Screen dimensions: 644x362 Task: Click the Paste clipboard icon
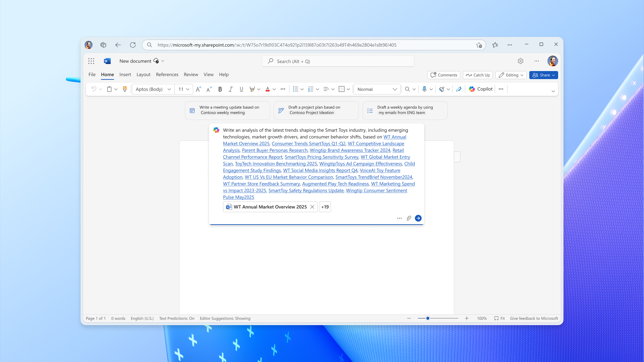pos(109,89)
